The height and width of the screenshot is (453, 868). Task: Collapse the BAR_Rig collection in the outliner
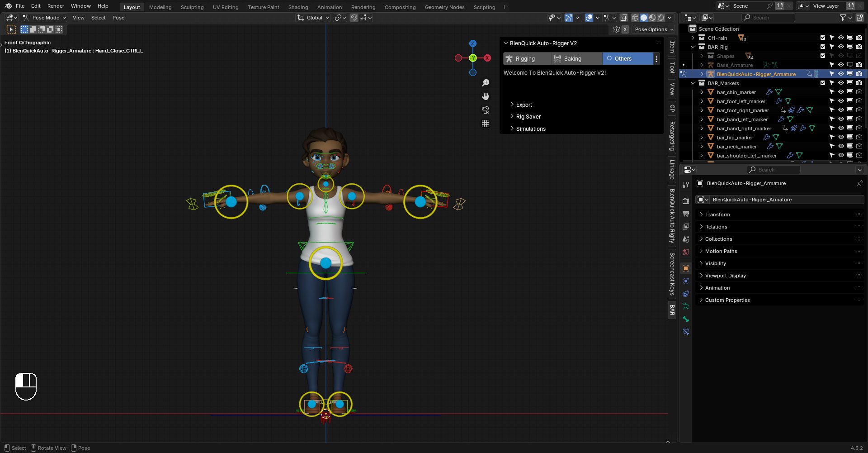(x=693, y=47)
